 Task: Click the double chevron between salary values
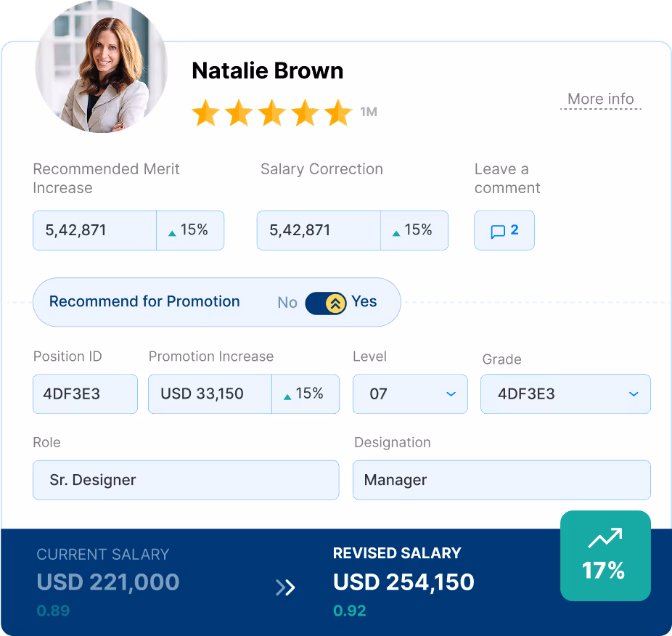[285, 587]
